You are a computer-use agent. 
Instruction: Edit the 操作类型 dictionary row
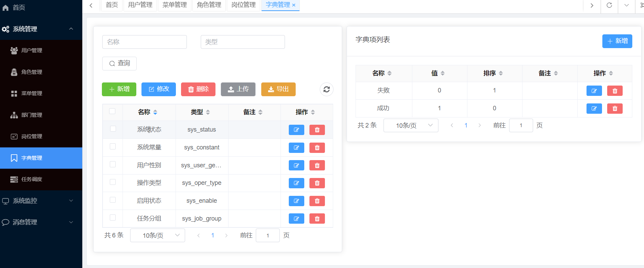(296, 183)
